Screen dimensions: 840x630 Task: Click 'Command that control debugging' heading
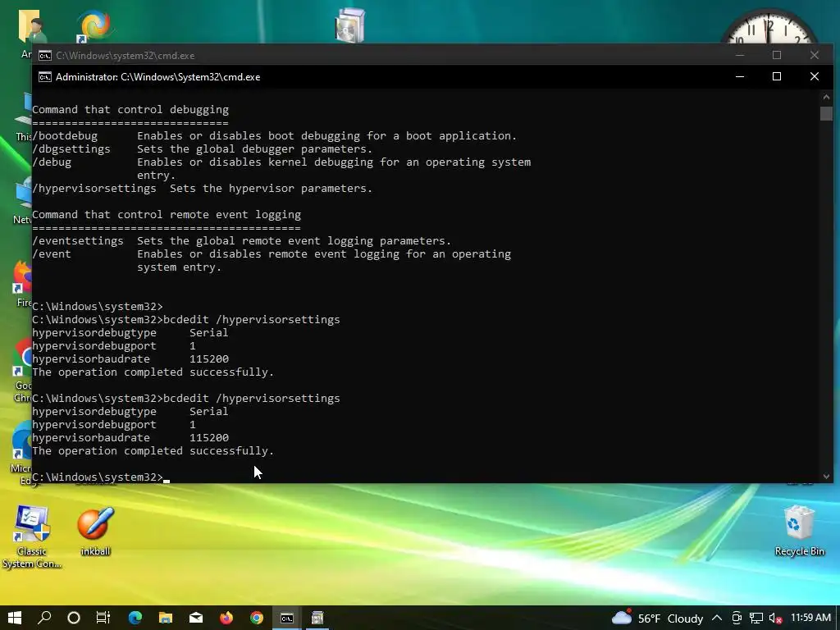pos(130,110)
